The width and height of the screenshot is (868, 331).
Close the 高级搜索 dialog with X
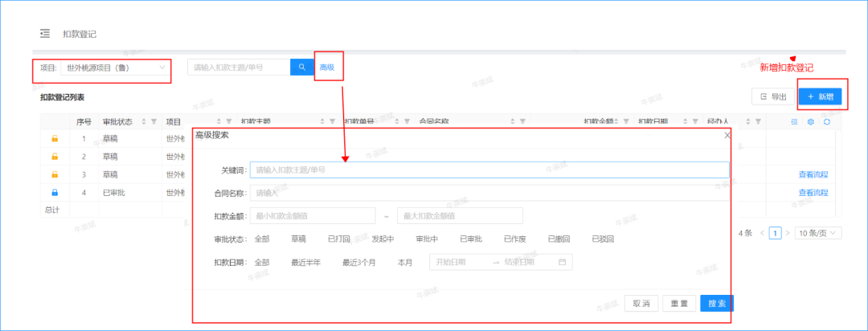[727, 135]
